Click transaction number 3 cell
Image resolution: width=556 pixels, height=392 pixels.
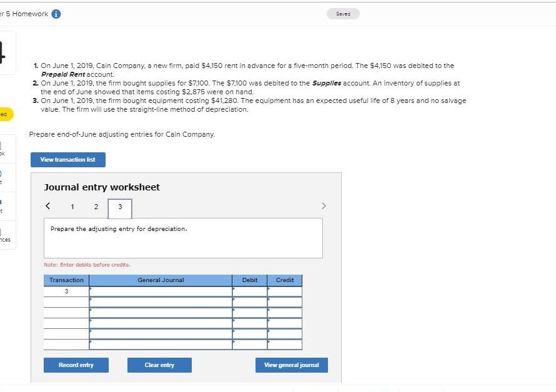[x=66, y=292]
